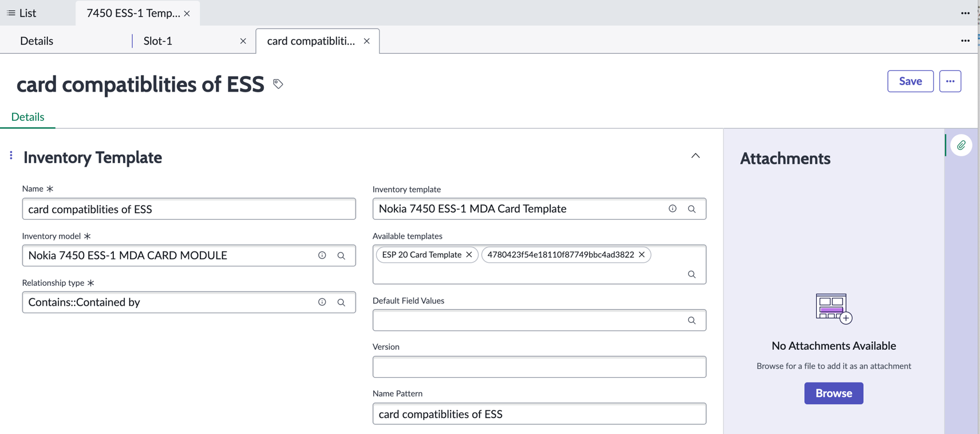The image size is (980, 434).
Task: Switch to the Slot-1 tab
Action: 158,41
